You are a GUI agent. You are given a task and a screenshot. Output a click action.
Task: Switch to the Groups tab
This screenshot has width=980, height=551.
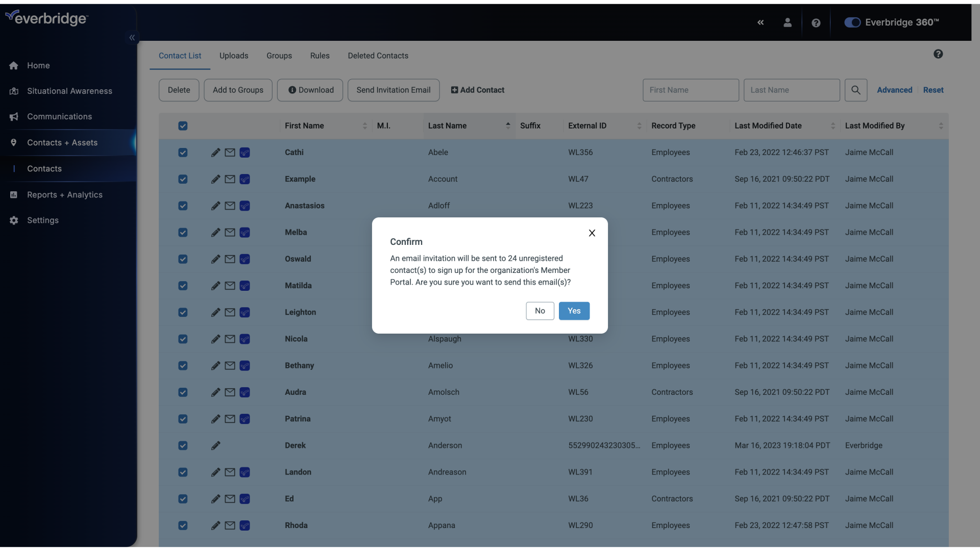click(279, 56)
